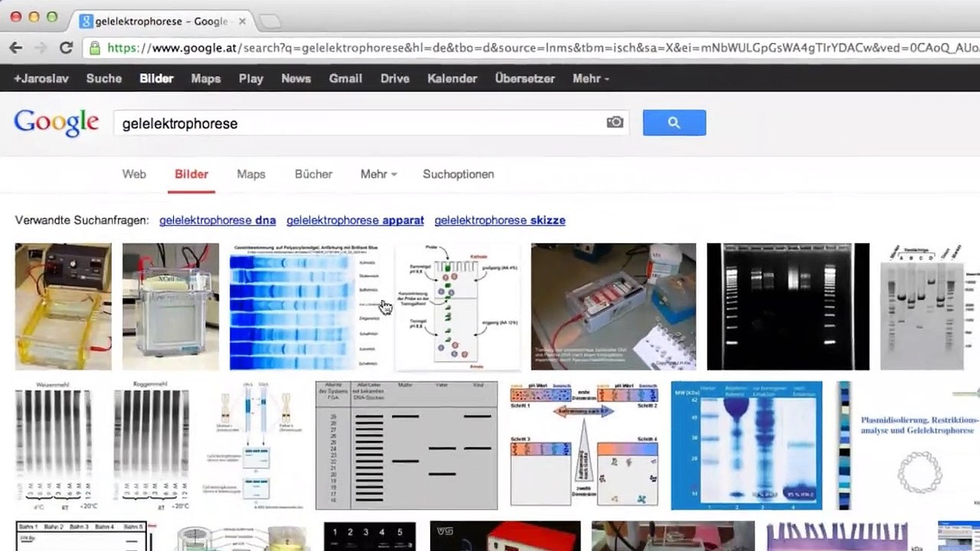The image size is (980, 551).
Task: Open the Roggenmehl gel thumbnail
Action: click(151, 445)
